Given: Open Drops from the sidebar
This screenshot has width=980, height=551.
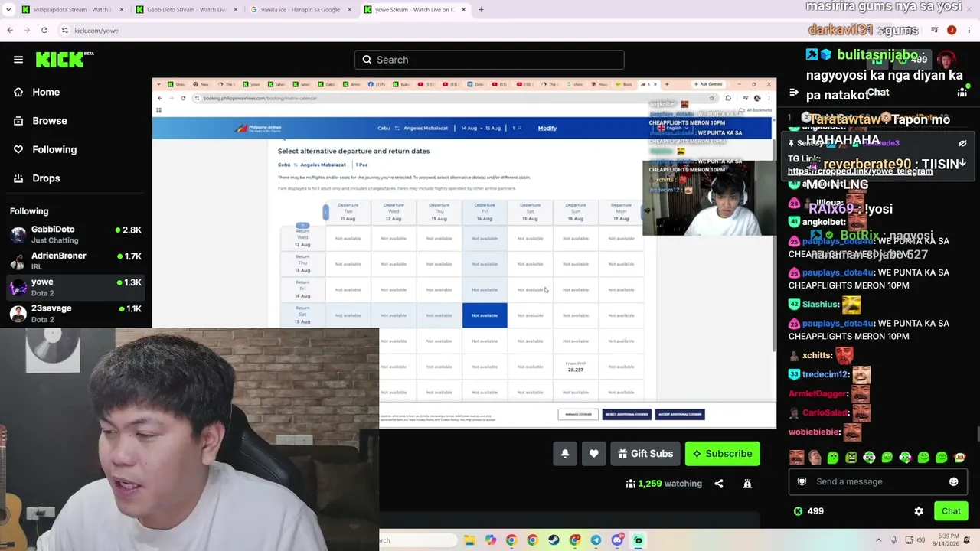Looking at the screenshot, I should [x=46, y=178].
